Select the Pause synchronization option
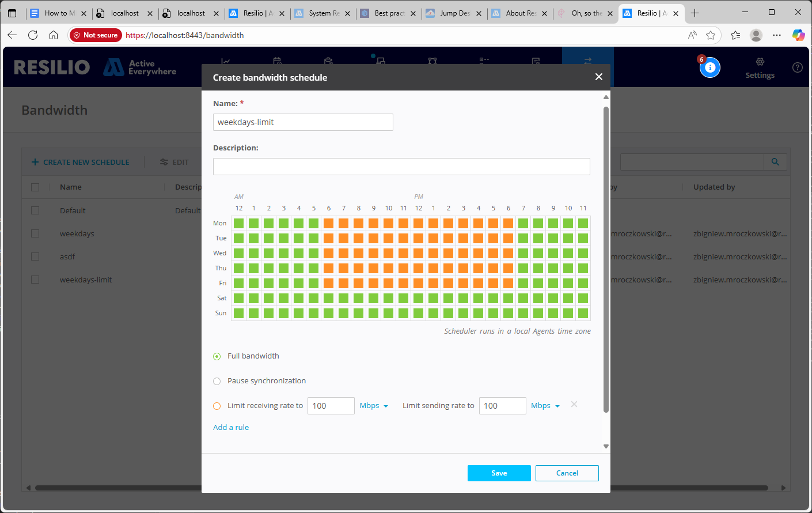812x513 pixels. click(217, 381)
